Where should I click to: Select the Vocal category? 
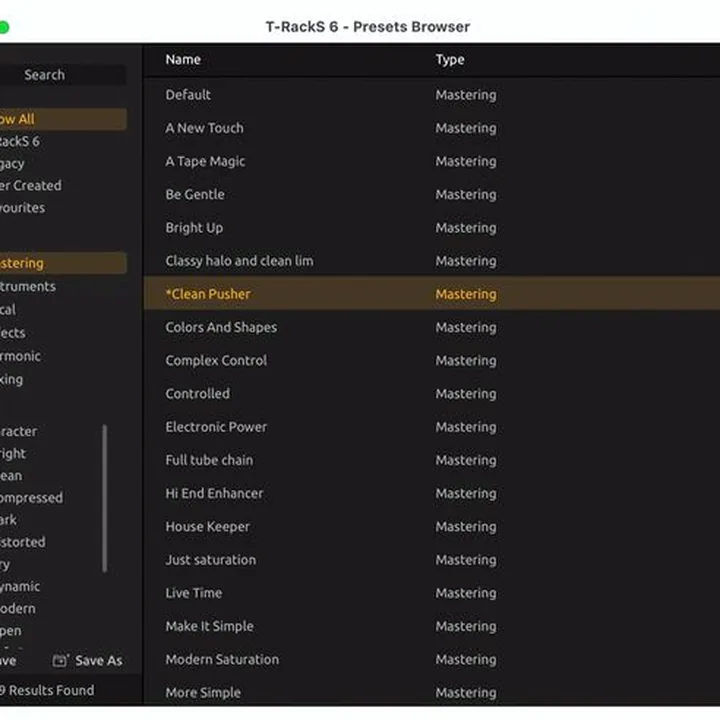(8, 309)
